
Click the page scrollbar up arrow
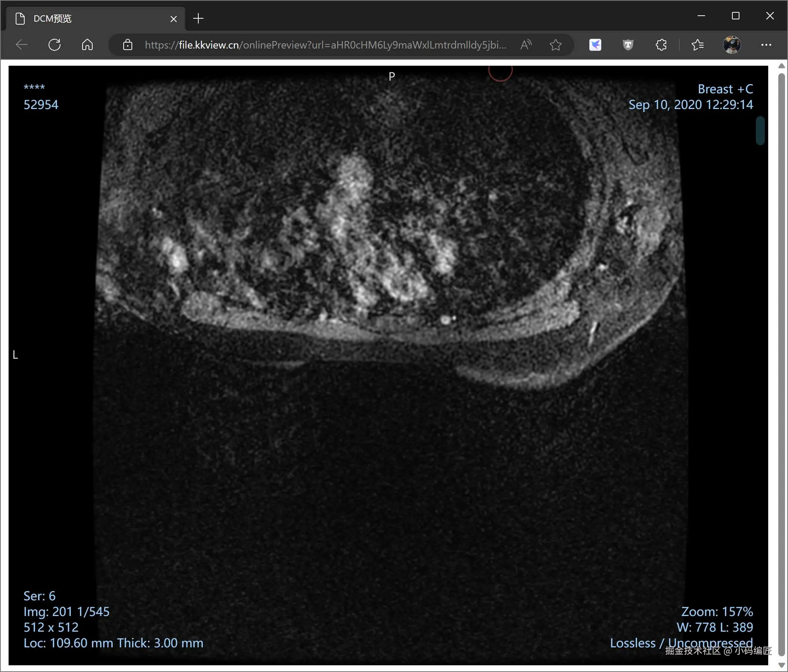pyautogui.click(x=782, y=66)
